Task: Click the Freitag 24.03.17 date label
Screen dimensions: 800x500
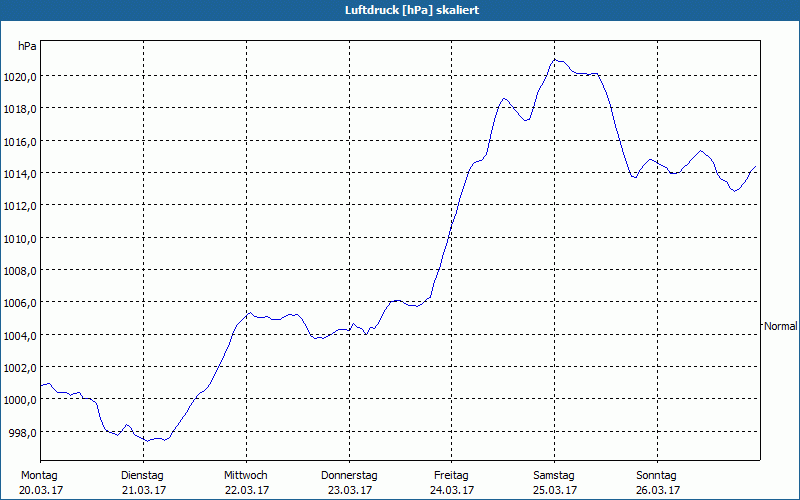Action: click(453, 482)
